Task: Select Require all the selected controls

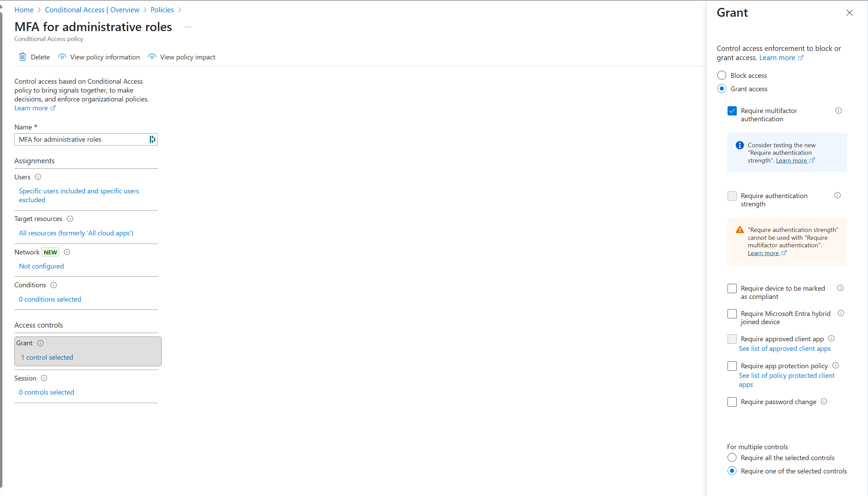Action: tap(732, 458)
